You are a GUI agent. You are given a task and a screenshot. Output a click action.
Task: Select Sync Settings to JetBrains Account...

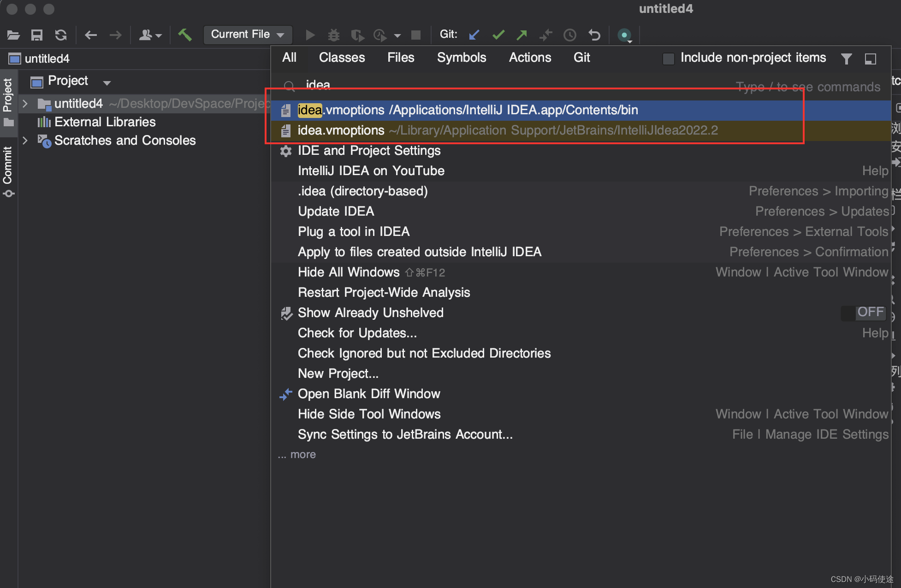[x=581, y=435]
